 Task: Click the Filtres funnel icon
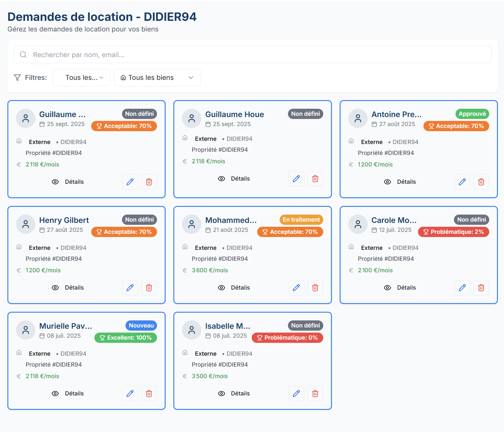click(17, 78)
